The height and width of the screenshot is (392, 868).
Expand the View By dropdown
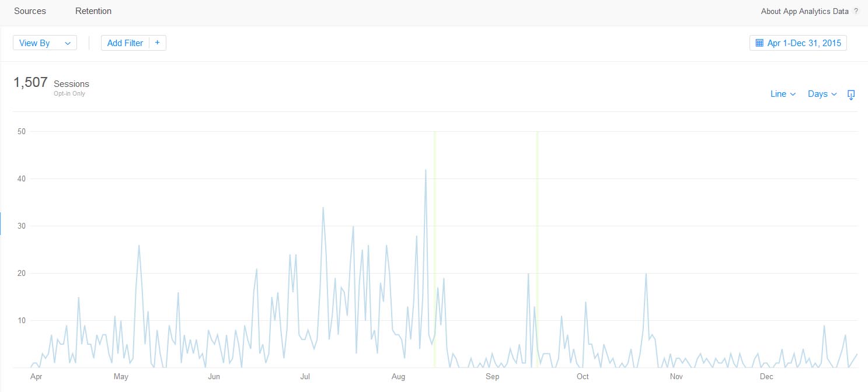tap(45, 43)
